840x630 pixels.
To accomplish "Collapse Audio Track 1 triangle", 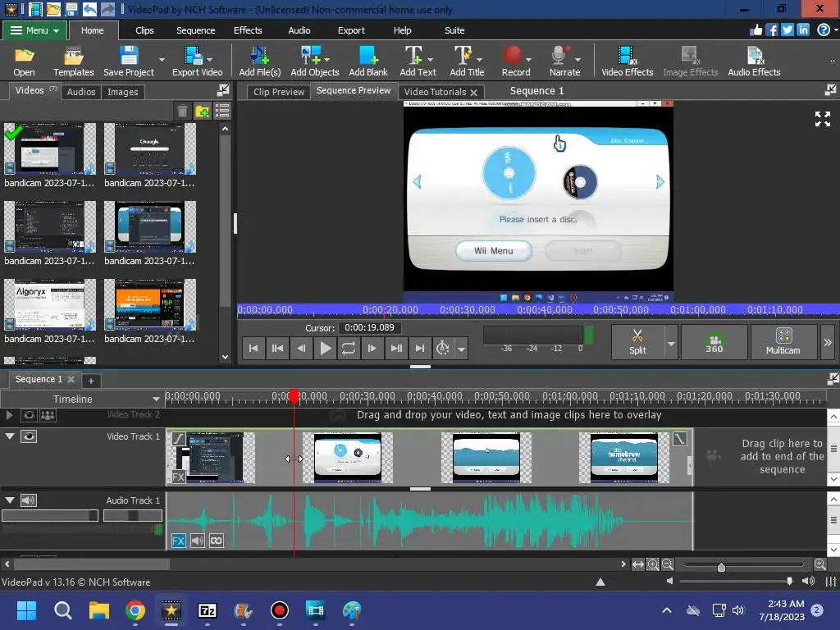I will point(10,500).
